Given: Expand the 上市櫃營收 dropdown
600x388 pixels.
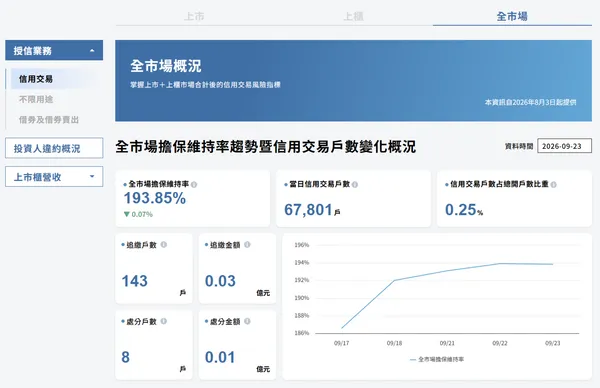Looking at the screenshot, I should tap(54, 177).
